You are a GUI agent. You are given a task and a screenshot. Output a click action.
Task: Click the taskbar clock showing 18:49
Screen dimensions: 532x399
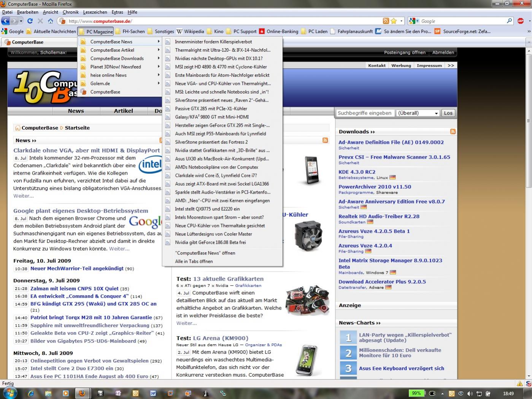coord(508,394)
